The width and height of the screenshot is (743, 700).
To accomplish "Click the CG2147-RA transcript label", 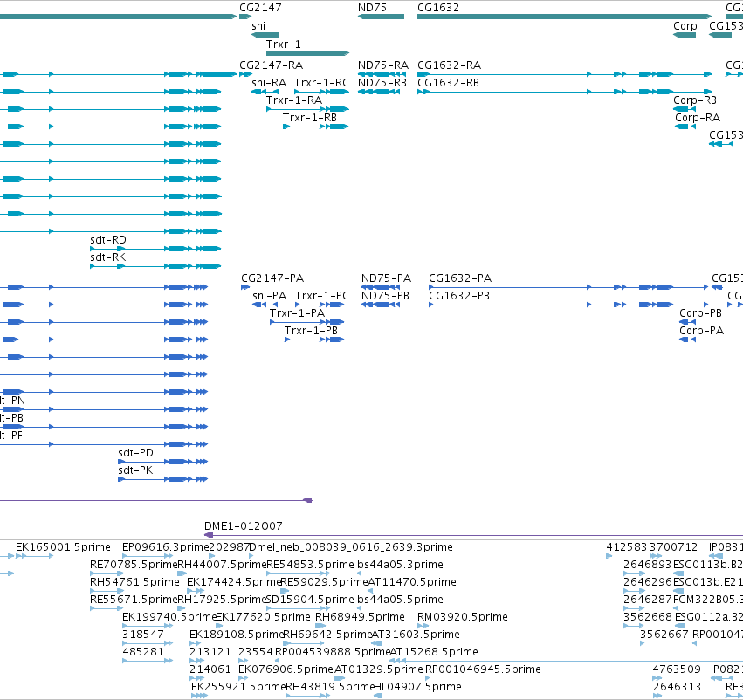I will [x=271, y=65].
